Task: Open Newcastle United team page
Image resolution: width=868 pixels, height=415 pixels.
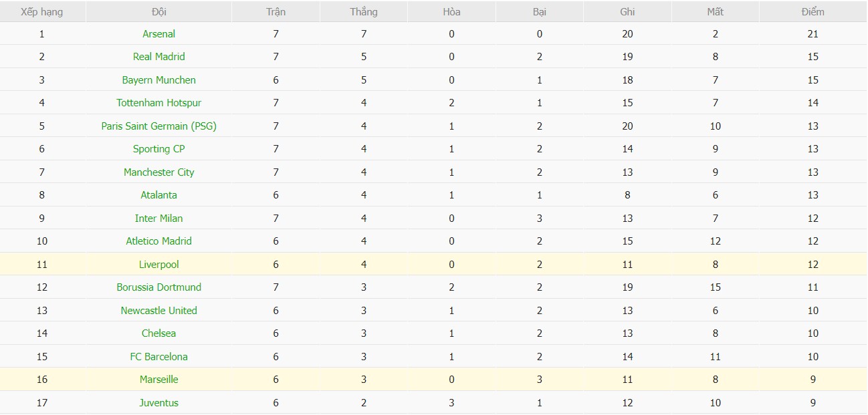Action: [x=159, y=311]
